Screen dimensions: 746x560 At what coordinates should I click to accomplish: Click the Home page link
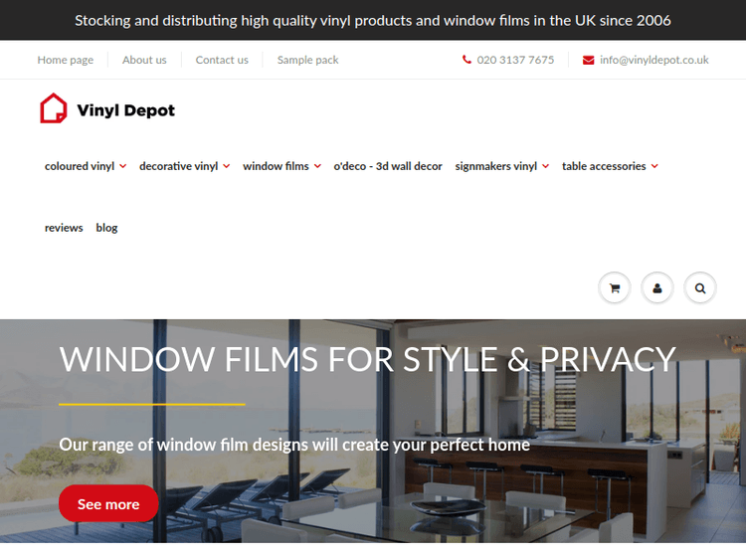pos(66,60)
